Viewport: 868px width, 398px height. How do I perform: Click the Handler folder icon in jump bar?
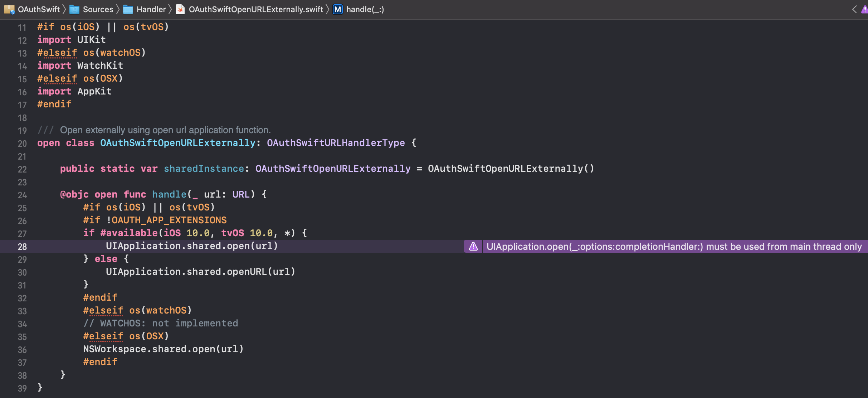[128, 9]
